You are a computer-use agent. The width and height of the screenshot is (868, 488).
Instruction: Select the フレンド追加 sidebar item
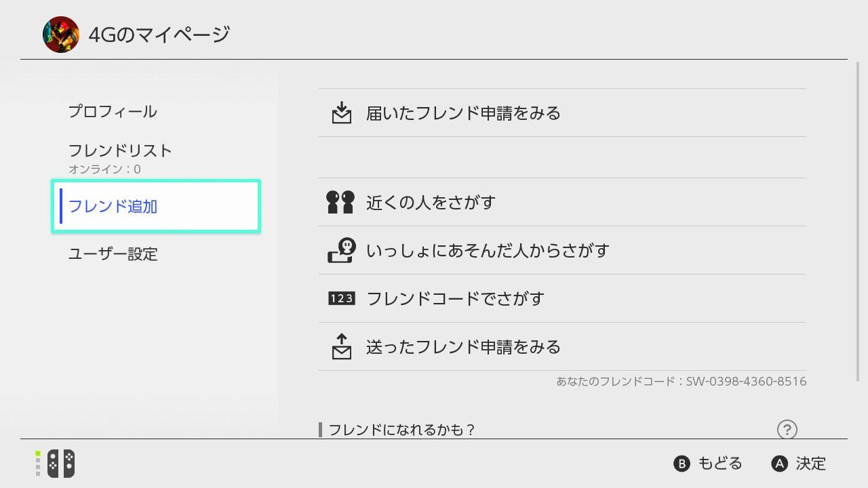[156, 206]
